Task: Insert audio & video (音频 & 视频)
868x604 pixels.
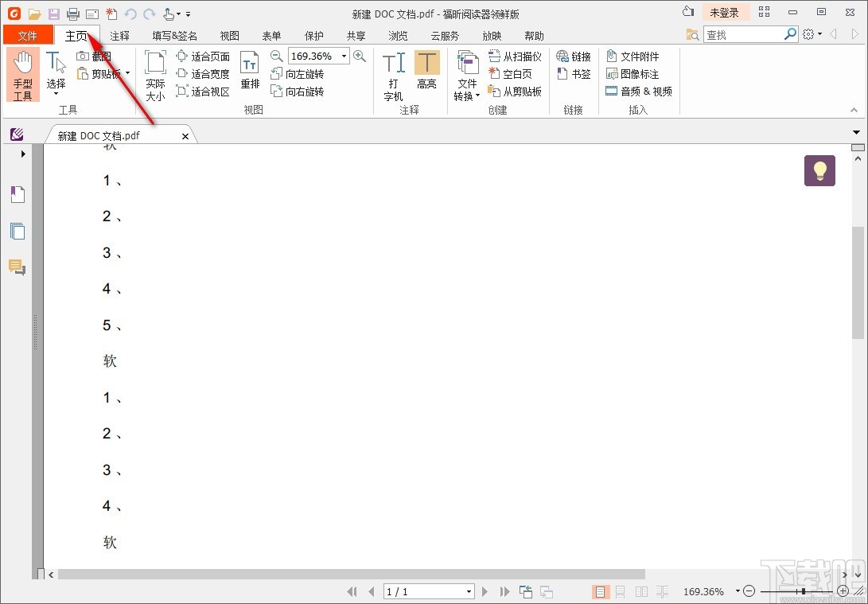Action: click(x=639, y=91)
